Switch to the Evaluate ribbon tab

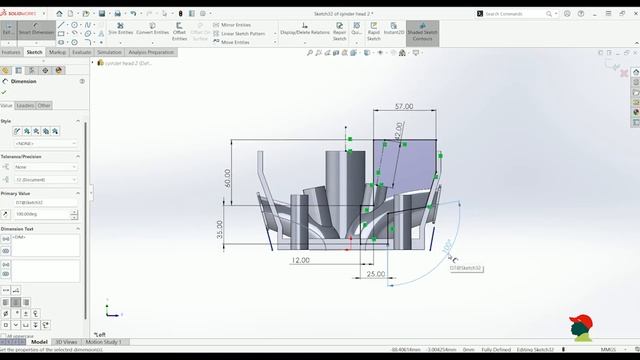pos(82,52)
